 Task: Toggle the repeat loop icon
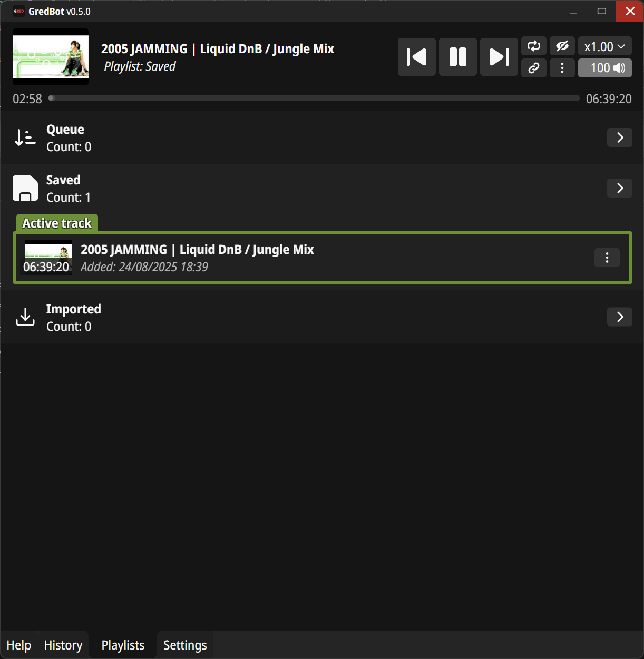click(x=534, y=46)
